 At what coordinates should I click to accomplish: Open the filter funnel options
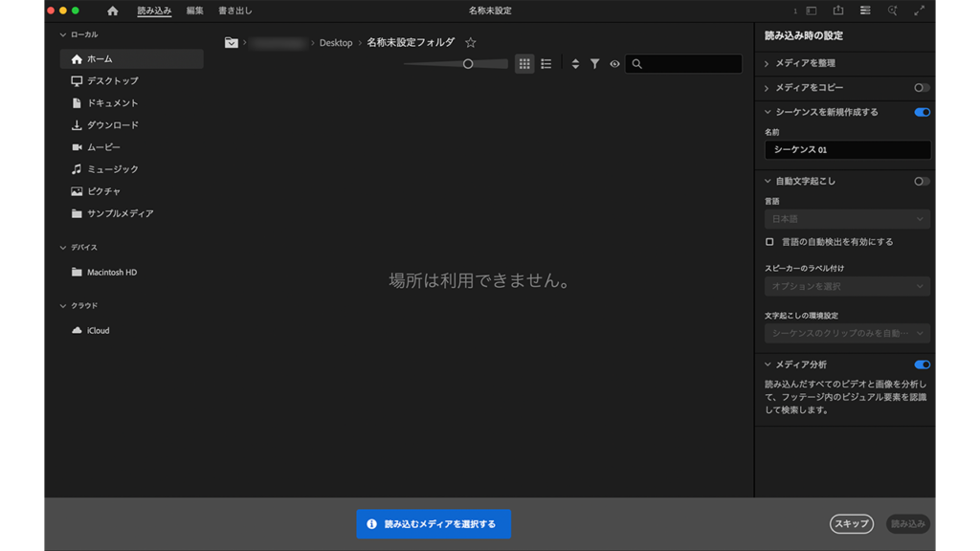(595, 64)
